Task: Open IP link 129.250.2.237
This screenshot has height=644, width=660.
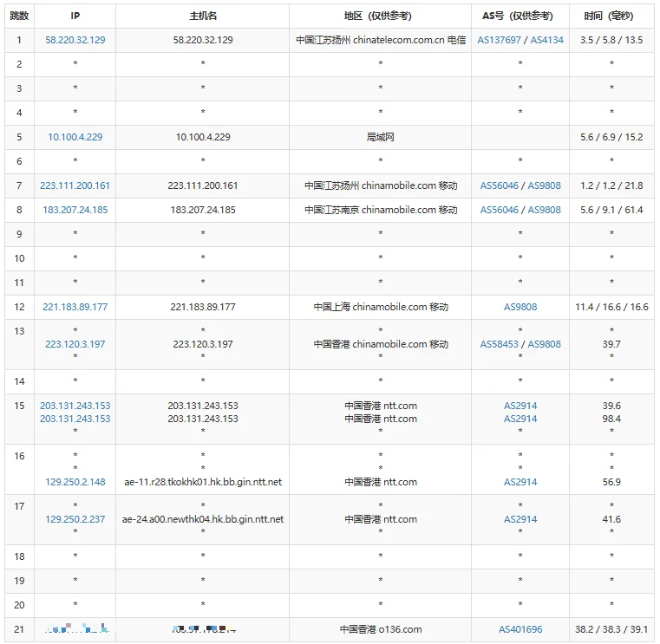Action: point(75,519)
